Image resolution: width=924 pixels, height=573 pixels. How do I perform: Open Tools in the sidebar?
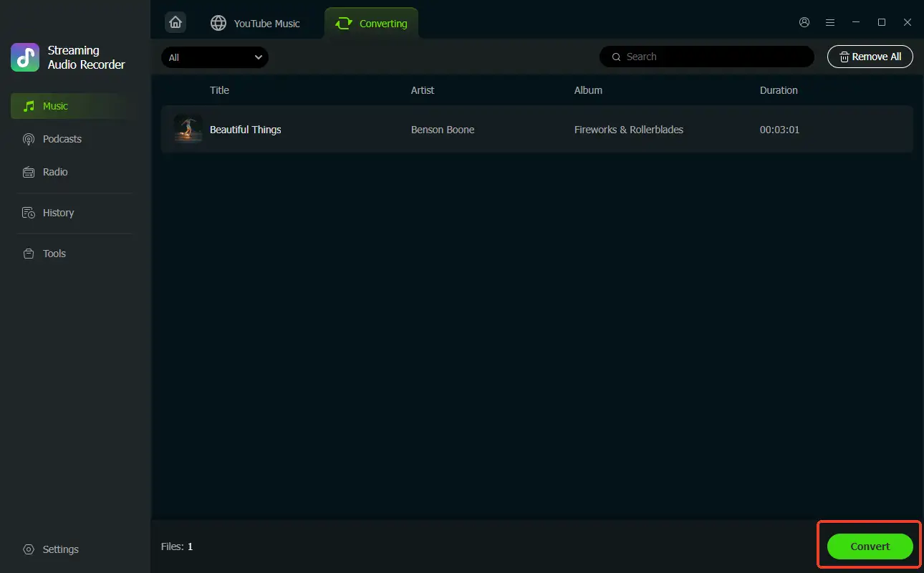pos(72,254)
